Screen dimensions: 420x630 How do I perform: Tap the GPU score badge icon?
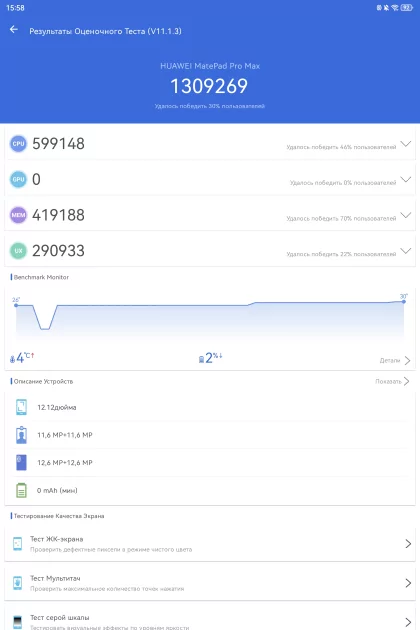18,179
